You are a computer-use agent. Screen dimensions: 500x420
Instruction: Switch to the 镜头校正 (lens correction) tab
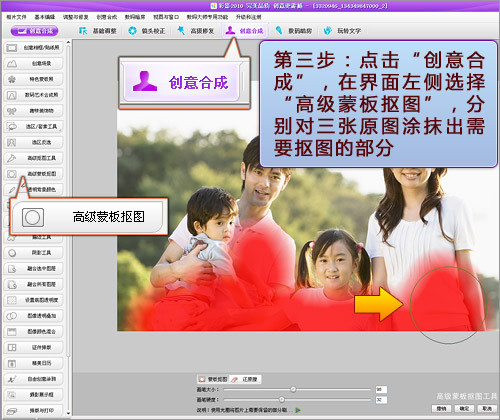pyautogui.click(x=147, y=31)
